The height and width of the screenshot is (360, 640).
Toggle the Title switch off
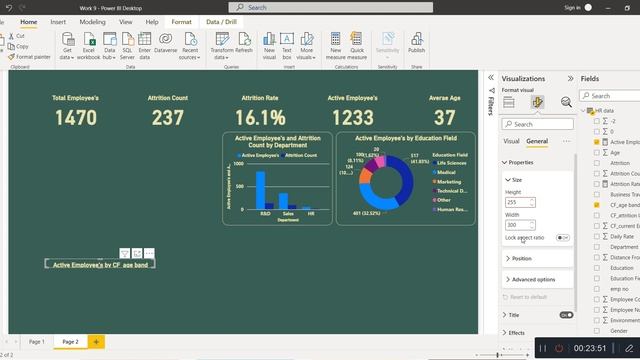pos(566,315)
